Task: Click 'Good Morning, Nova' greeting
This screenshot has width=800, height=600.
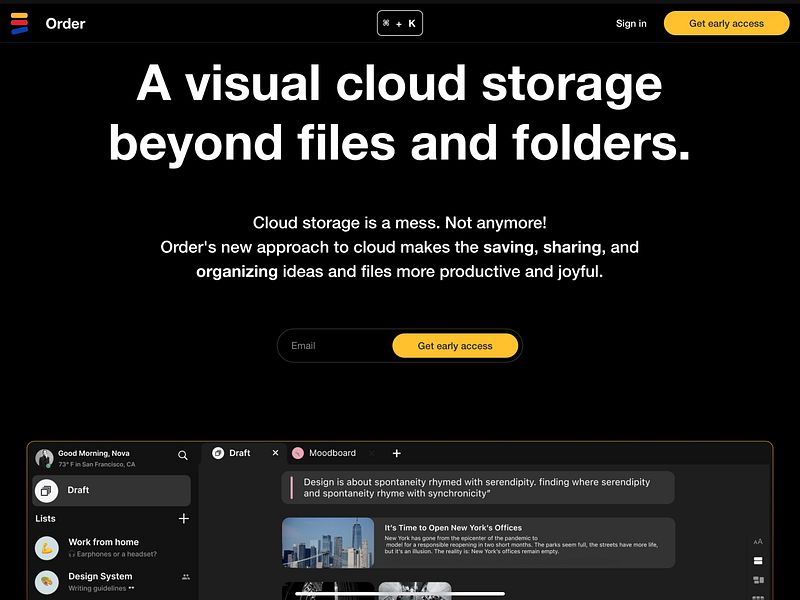Action: click(x=94, y=453)
